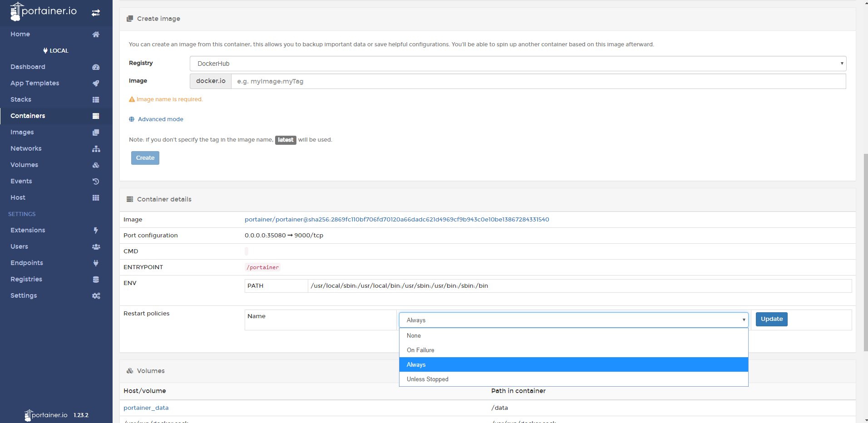Click the LOCAL endpoint label
868x423 pixels.
coord(59,51)
